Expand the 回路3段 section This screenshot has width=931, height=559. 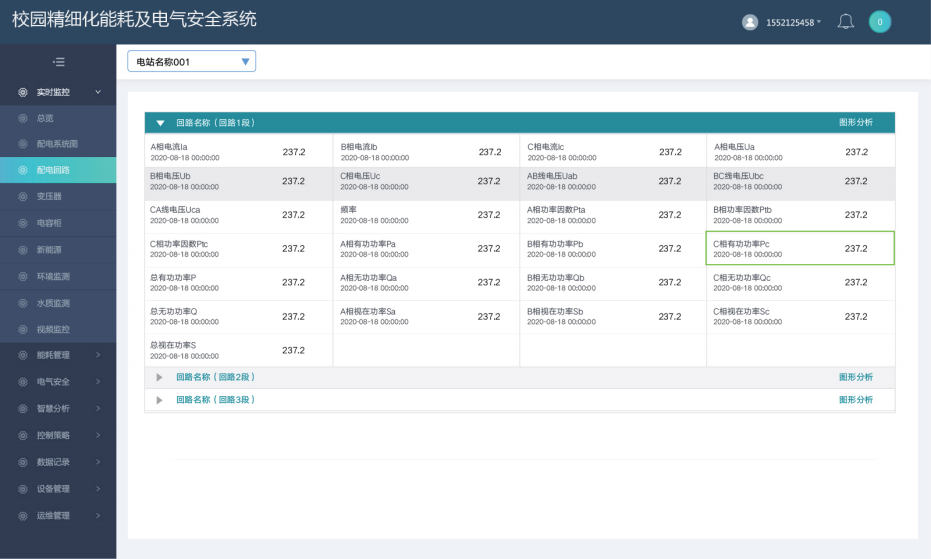coord(160,400)
